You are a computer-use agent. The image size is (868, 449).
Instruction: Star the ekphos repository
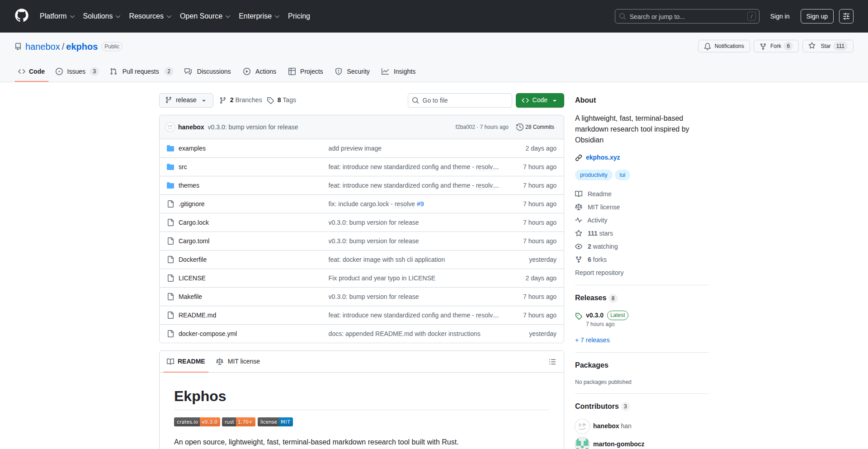[828, 46]
